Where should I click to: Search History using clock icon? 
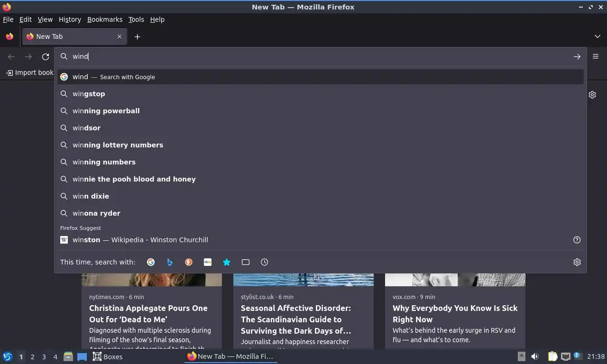[x=265, y=262]
